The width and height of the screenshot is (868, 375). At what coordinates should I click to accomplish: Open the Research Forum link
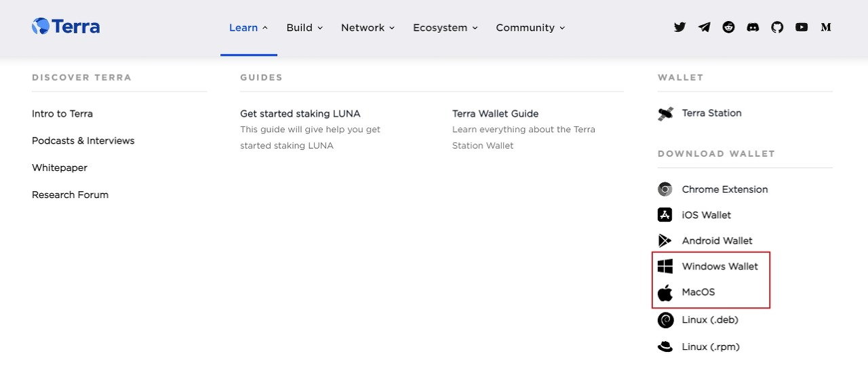(70, 195)
